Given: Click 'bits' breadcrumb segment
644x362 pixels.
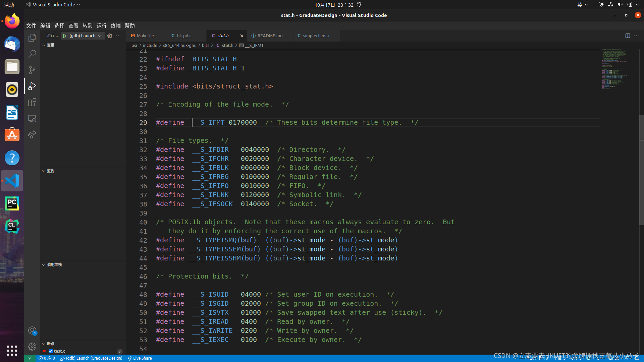Looking at the screenshot, I should coord(206,46).
